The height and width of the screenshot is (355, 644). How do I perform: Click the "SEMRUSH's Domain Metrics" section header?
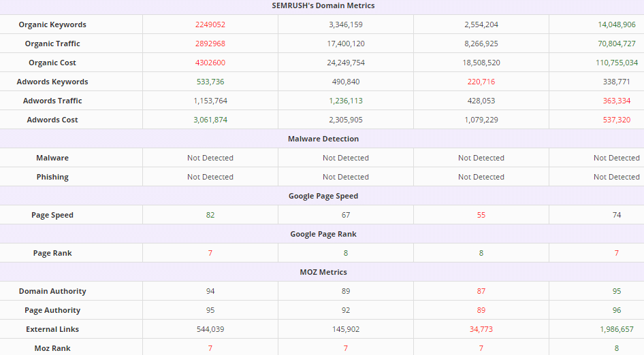pyautogui.click(x=323, y=5)
